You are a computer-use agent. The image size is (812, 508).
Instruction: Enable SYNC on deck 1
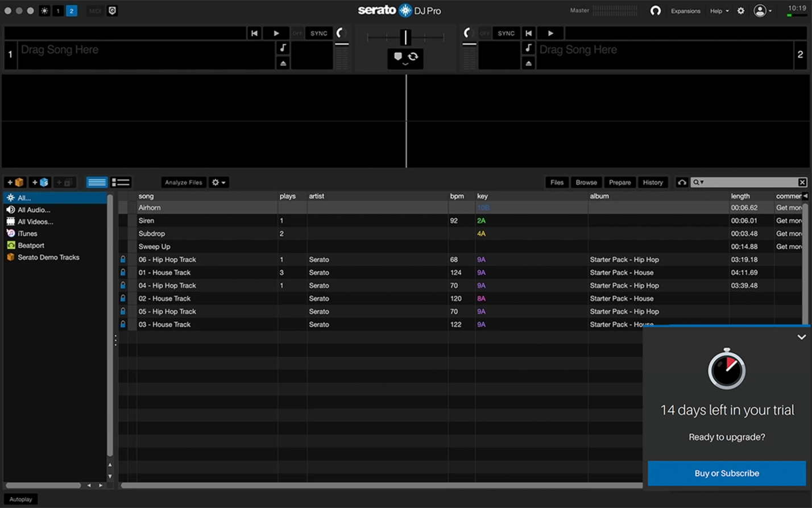(318, 33)
